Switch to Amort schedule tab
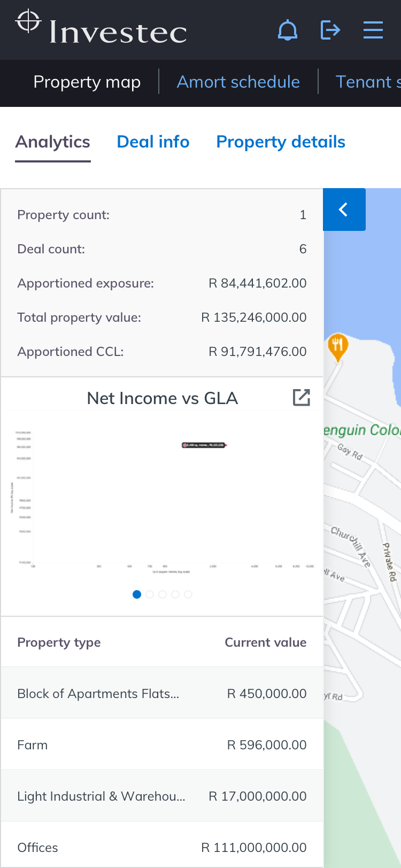Screen dimensions: 401x868 click(238, 82)
